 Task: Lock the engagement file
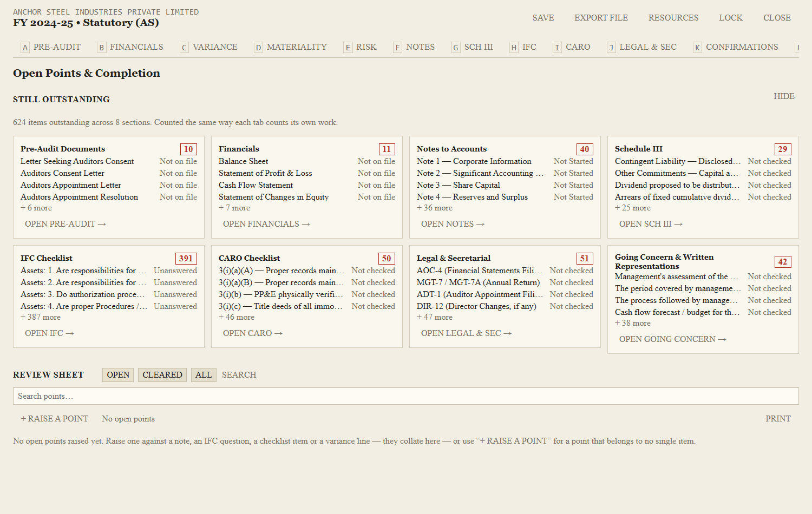point(731,18)
